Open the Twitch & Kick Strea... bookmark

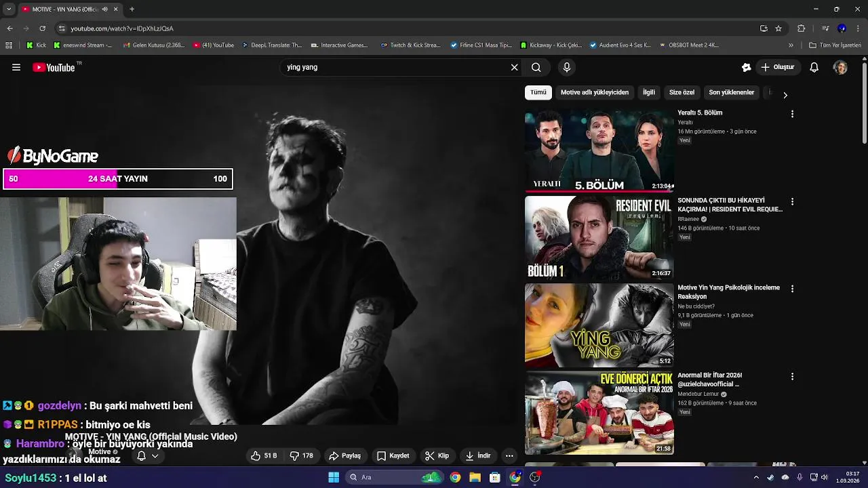coord(411,45)
